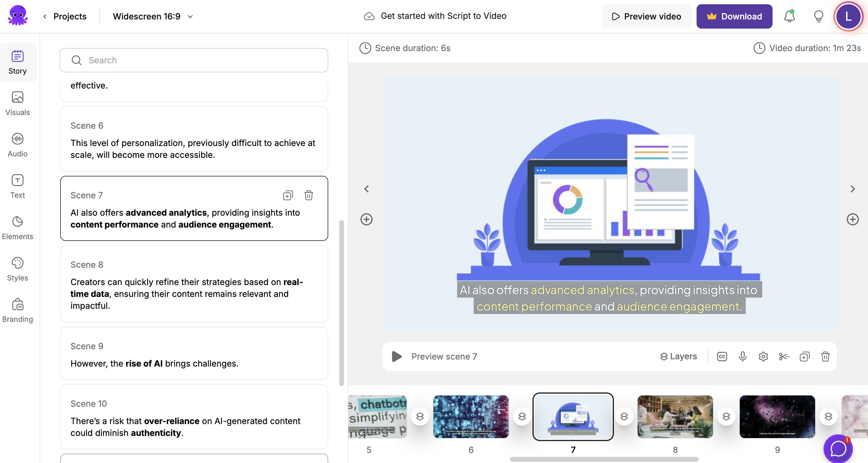Use the scissors tool to split scene 7
This screenshot has width=868, height=463.
[784, 357]
